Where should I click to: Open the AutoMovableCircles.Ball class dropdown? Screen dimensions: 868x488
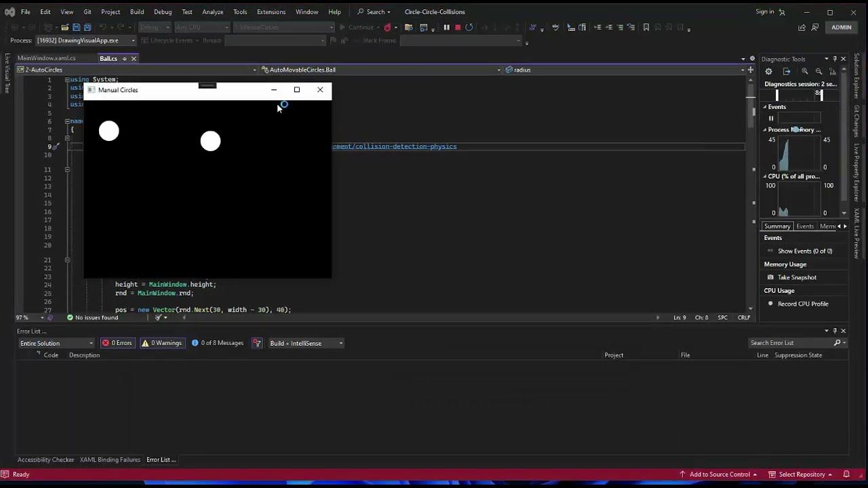click(381, 70)
